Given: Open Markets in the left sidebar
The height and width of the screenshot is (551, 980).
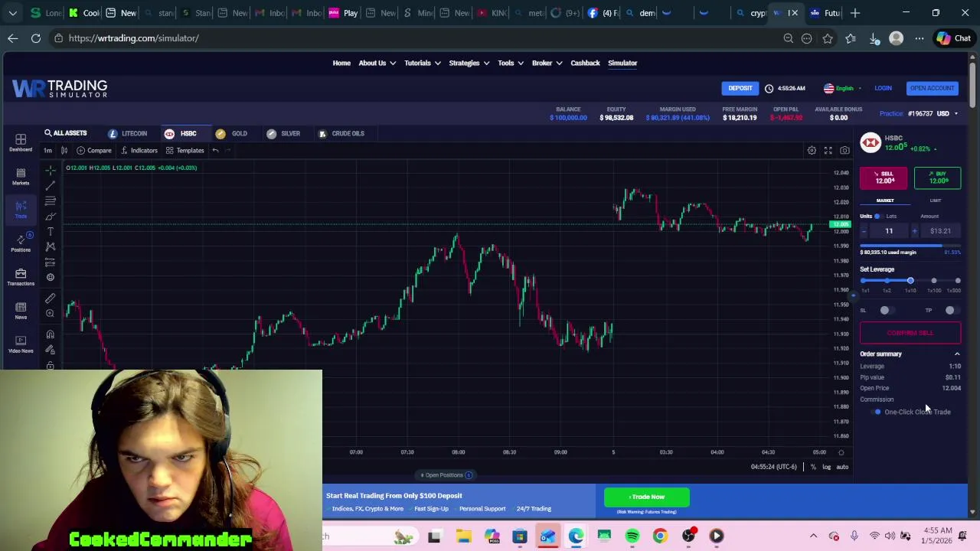Looking at the screenshot, I should point(21,176).
